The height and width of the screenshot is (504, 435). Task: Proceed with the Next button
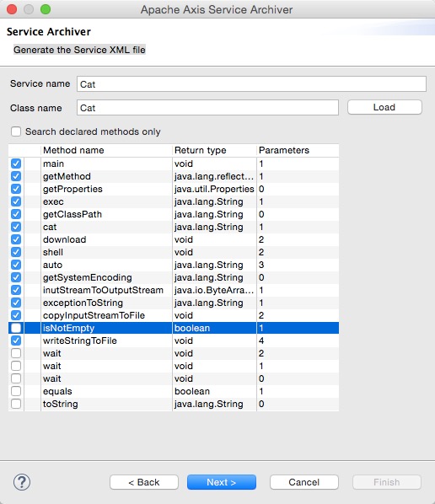(x=222, y=482)
